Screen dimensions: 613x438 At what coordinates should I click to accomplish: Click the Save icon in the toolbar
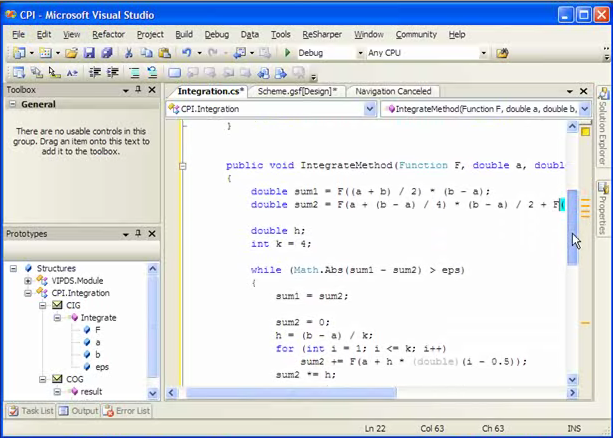[89, 53]
